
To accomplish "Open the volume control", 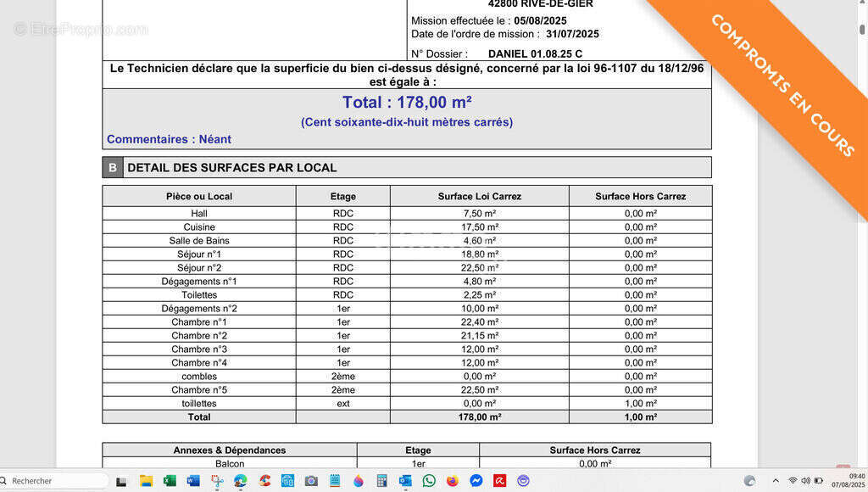I will (805, 481).
